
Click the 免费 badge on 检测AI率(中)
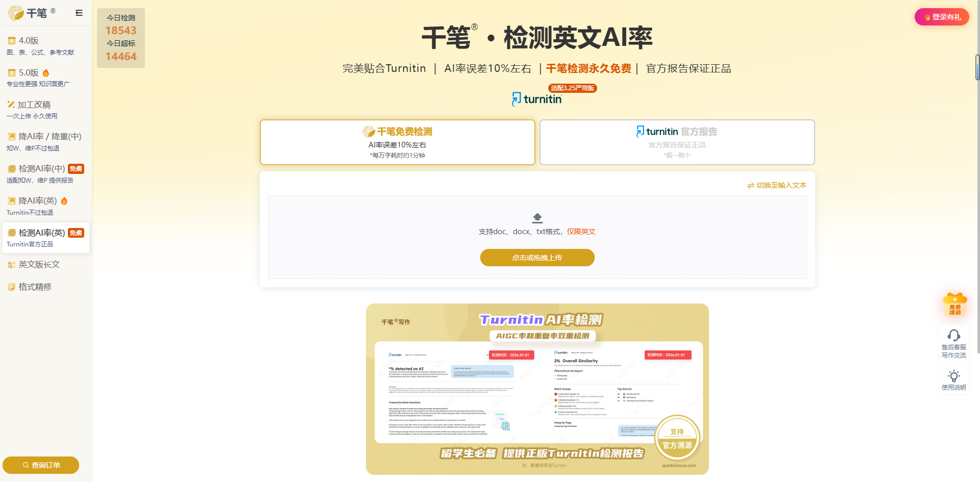pos(76,169)
